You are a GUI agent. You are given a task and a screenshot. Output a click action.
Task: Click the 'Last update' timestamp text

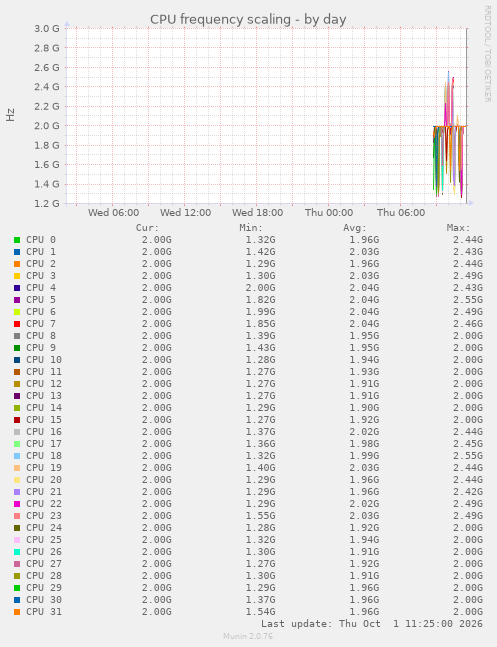pos(372,624)
